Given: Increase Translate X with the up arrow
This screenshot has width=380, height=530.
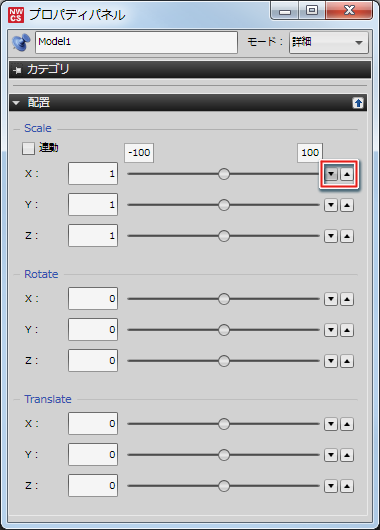Looking at the screenshot, I should [x=347, y=424].
